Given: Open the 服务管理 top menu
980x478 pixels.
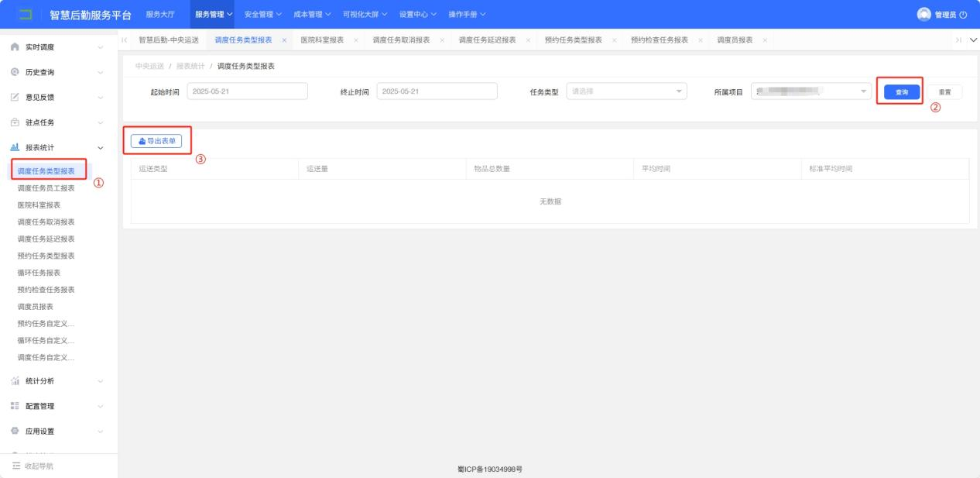Looking at the screenshot, I should [214, 14].
